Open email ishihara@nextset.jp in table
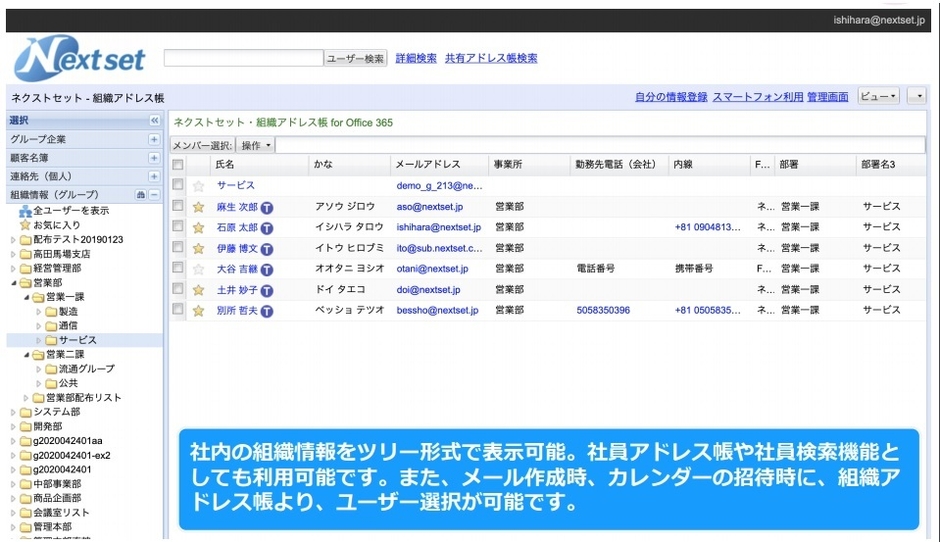Image resolution: width=940 pixels, height=542 pixels. (439, 227)
